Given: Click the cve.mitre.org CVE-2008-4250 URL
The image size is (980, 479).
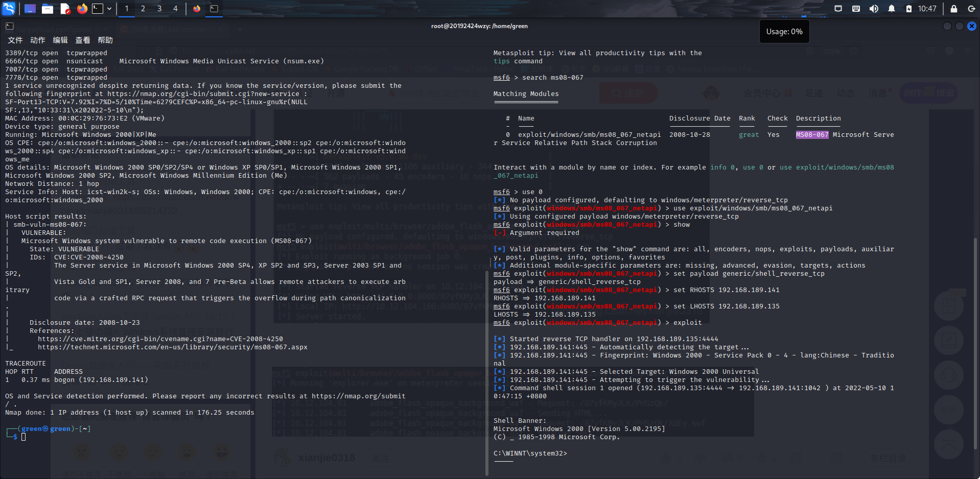Looking at the screenshot, I should coord(160,339).
